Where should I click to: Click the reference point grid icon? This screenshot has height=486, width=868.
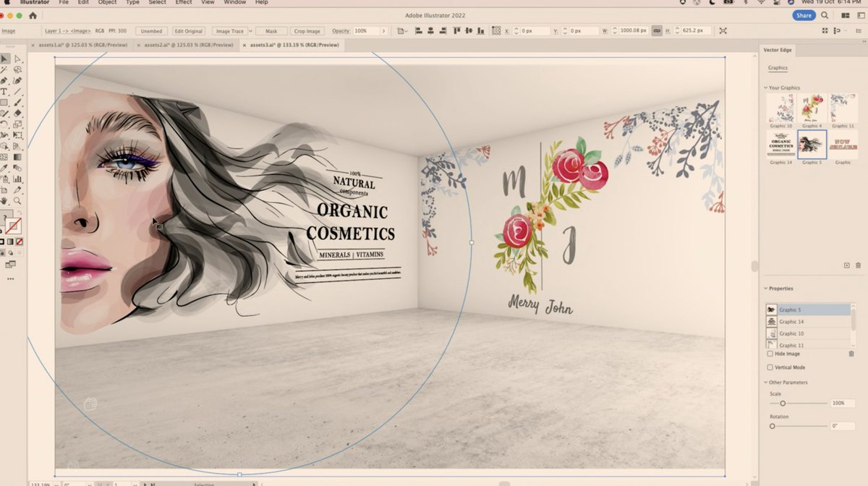[495, 31]
